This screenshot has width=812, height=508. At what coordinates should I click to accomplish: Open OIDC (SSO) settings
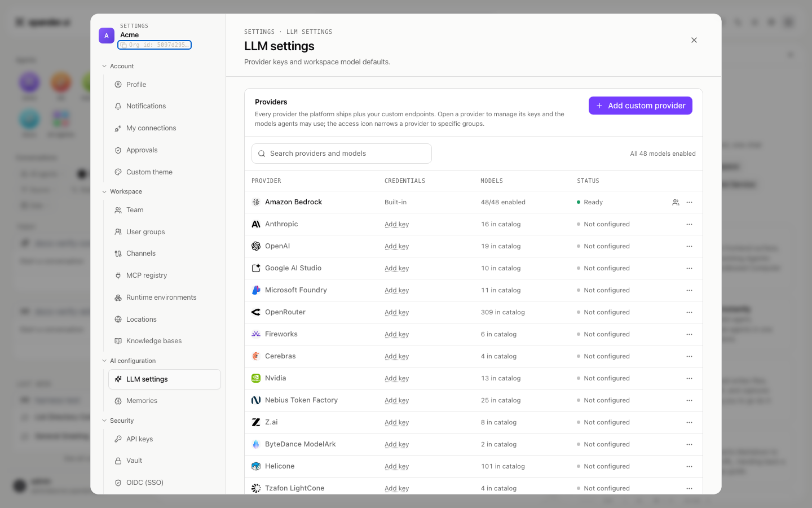tap(165, 483)
